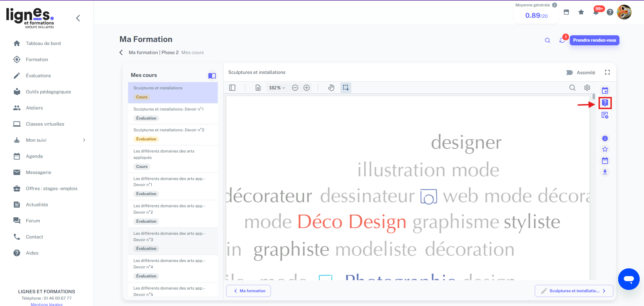Toggle the sidebar panel in the document viewer
The height and width of the screenshot is (306, 644).
232,87
